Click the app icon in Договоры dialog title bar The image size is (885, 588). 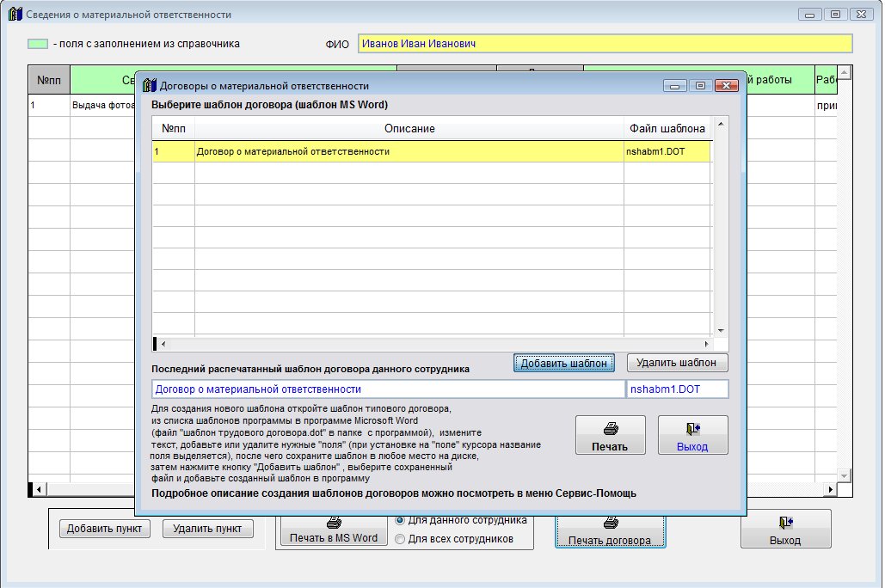(149, 85)
